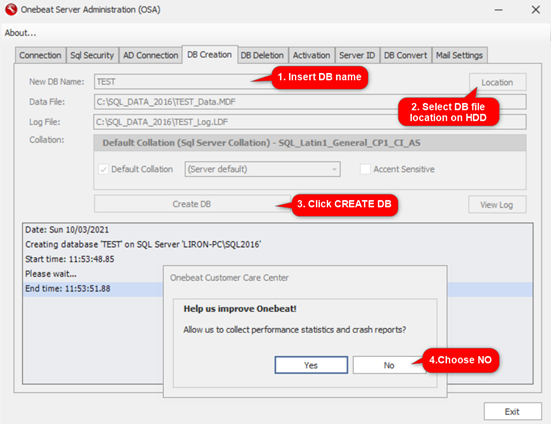Image resolution: width=551 pixels, height=424 pixels.
Task: Click the Default Collation header text
Action: point(261,143)
